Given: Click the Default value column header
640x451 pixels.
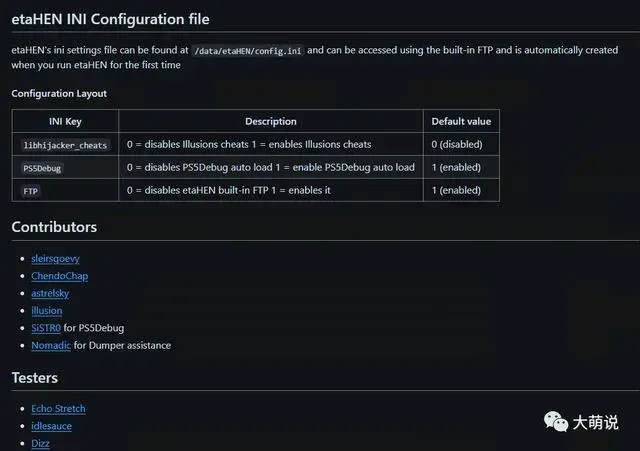Looking at the screenshot, I should 461,121.
